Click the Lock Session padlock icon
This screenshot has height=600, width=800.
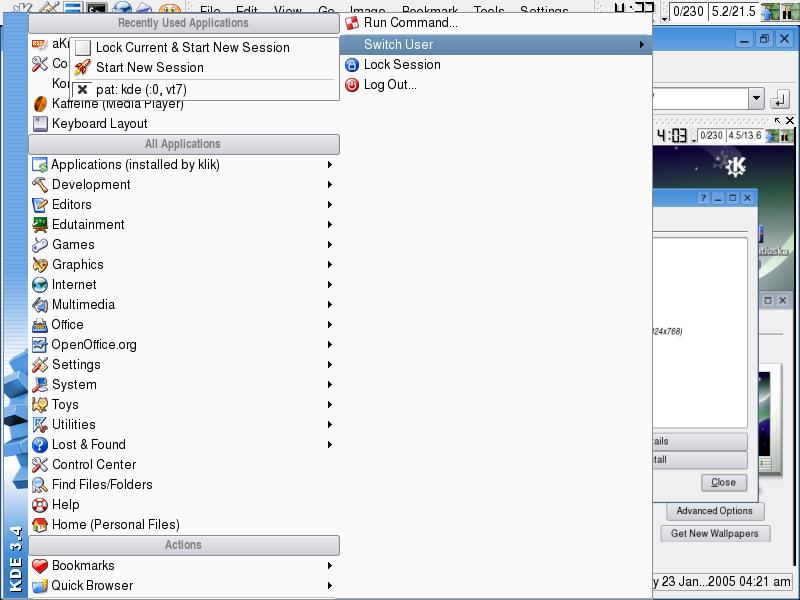[352, 65]
